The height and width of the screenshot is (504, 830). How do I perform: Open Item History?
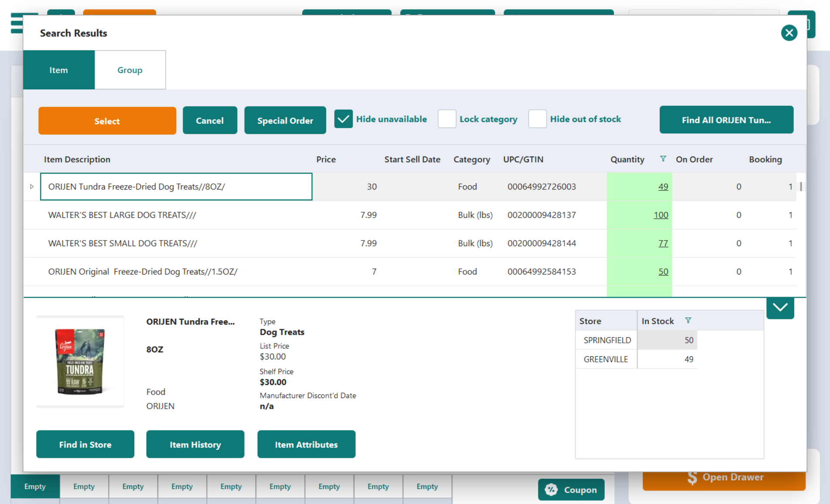tap(195, 444)
